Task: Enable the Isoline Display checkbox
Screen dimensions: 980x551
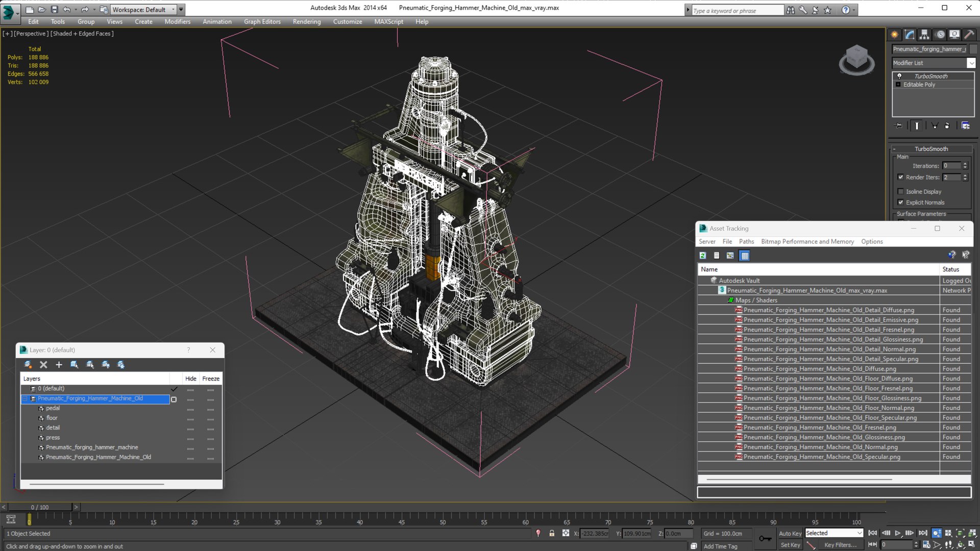Action: coord(901,191)
